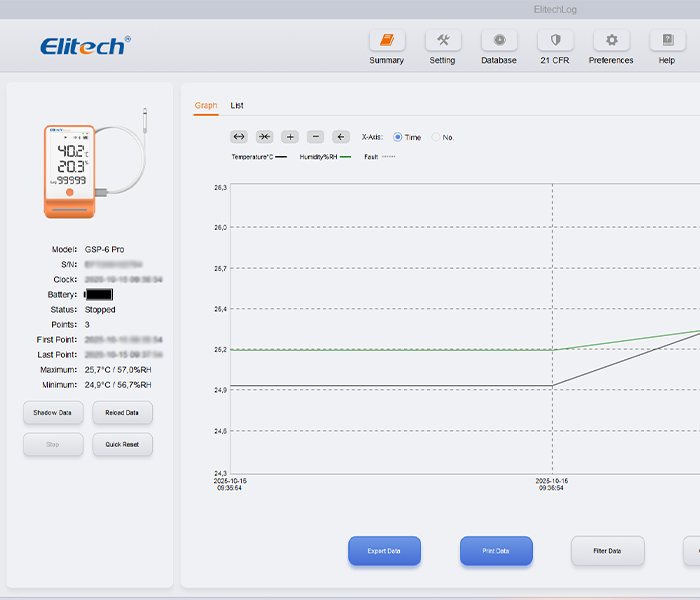Open the Setting tools icon

[442, 41]
